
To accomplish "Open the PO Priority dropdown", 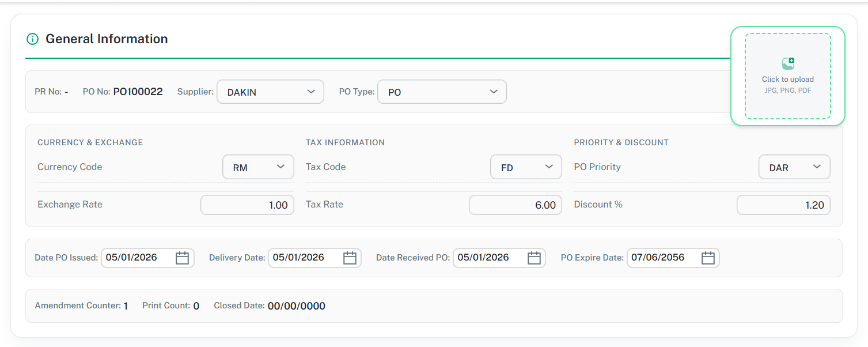I will point(794,167).
